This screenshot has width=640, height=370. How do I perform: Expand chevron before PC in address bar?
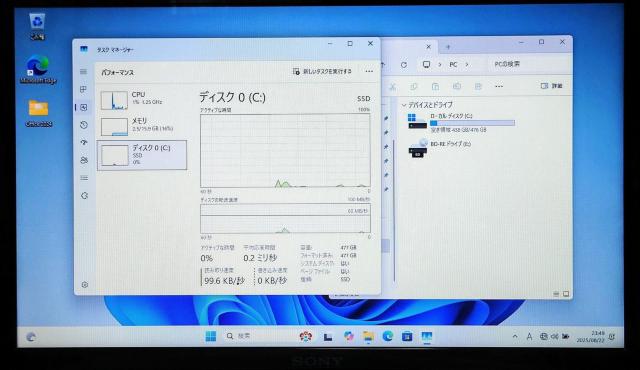440,64
